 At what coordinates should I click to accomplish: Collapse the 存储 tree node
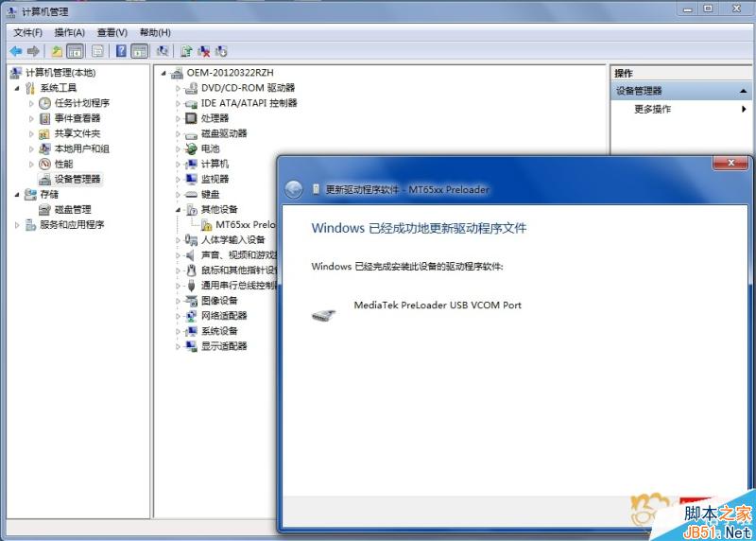(17, 195)
